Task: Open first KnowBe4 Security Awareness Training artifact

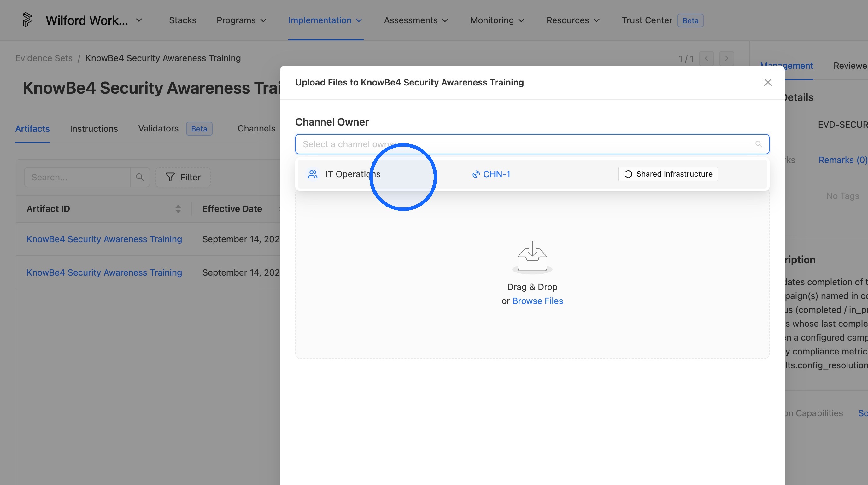Action: point(104,239)
